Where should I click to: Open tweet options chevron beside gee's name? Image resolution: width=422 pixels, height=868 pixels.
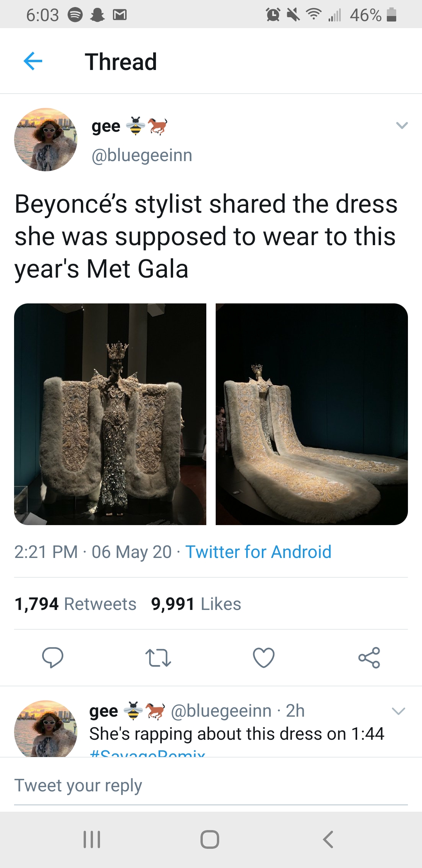pos(402,126)
